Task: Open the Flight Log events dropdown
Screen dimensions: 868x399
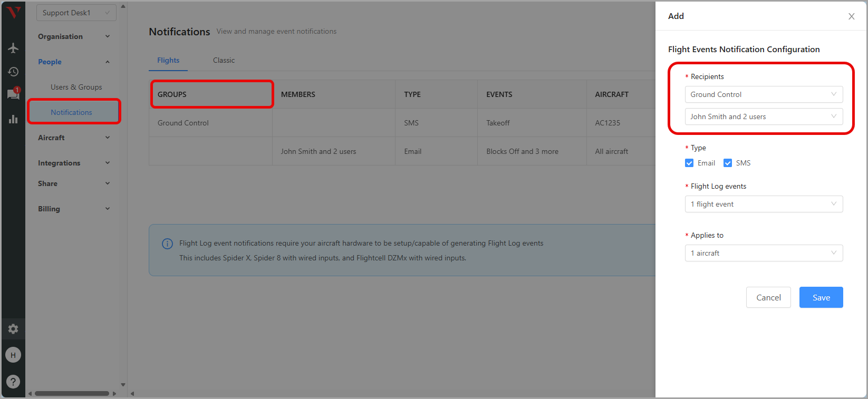Action: (764, 204)
